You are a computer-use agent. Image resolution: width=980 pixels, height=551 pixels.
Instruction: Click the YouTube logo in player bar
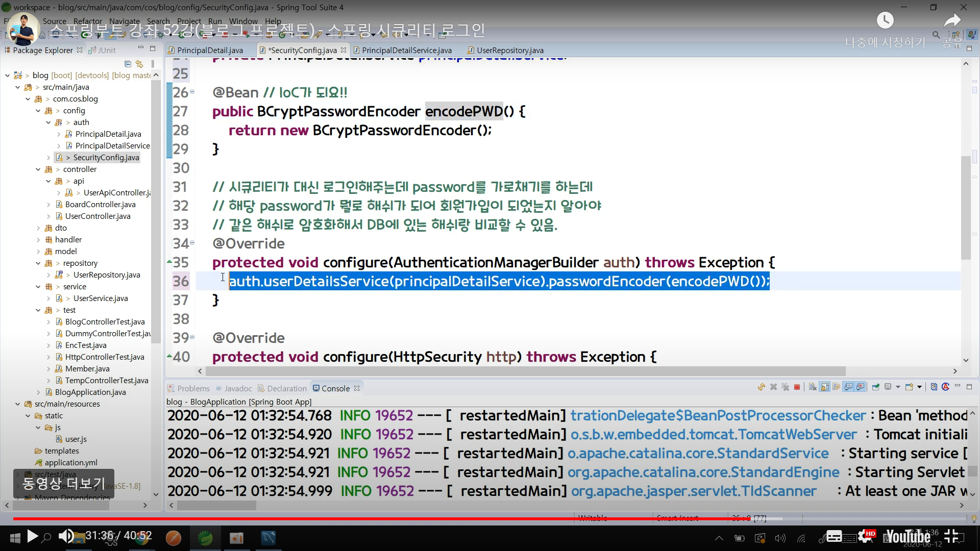click(x=908, y=536)
